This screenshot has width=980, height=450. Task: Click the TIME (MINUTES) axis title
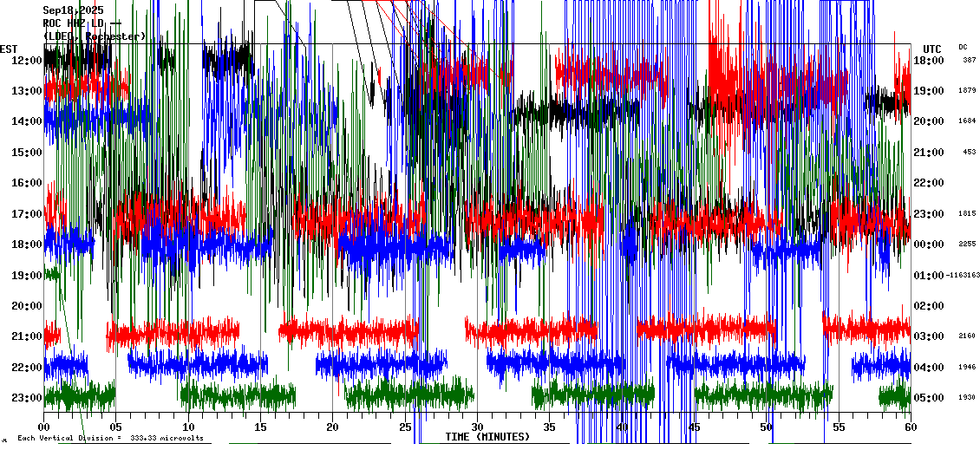tap(487, 437)
